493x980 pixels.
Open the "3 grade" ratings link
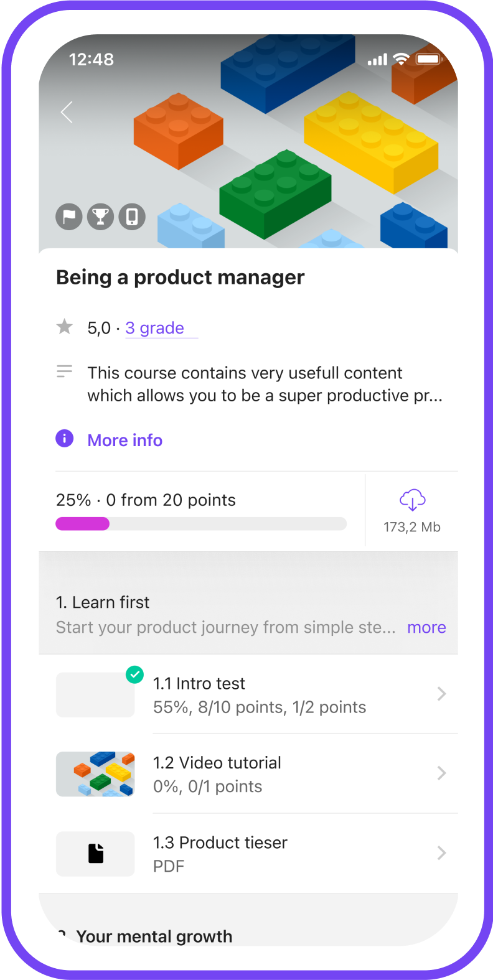click(x=155, y=328)
